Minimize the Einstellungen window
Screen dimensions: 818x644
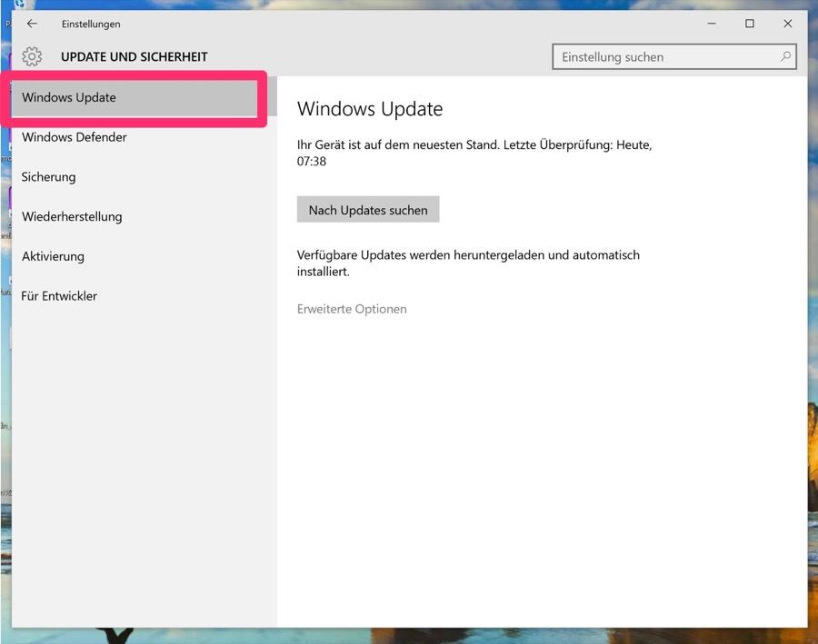click(x=711, y=24)
